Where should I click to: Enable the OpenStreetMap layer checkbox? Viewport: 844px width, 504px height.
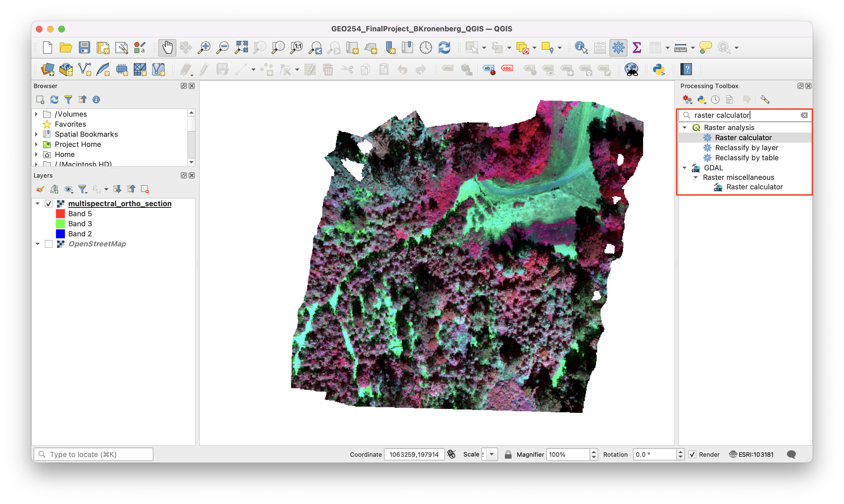coord(49,244)
